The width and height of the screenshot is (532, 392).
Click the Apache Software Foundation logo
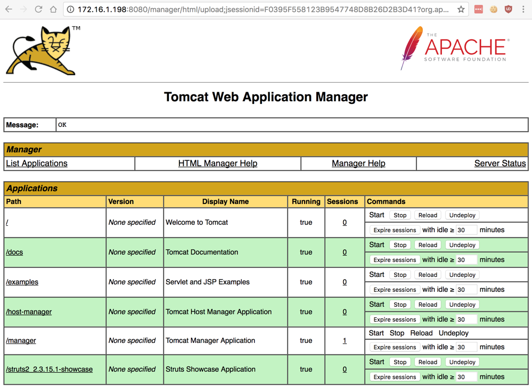click(x=455, y=48)
